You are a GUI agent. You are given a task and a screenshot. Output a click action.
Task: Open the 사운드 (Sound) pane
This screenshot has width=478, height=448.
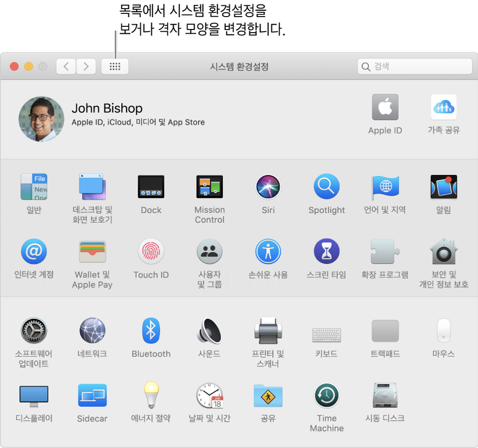coord(210,331)
